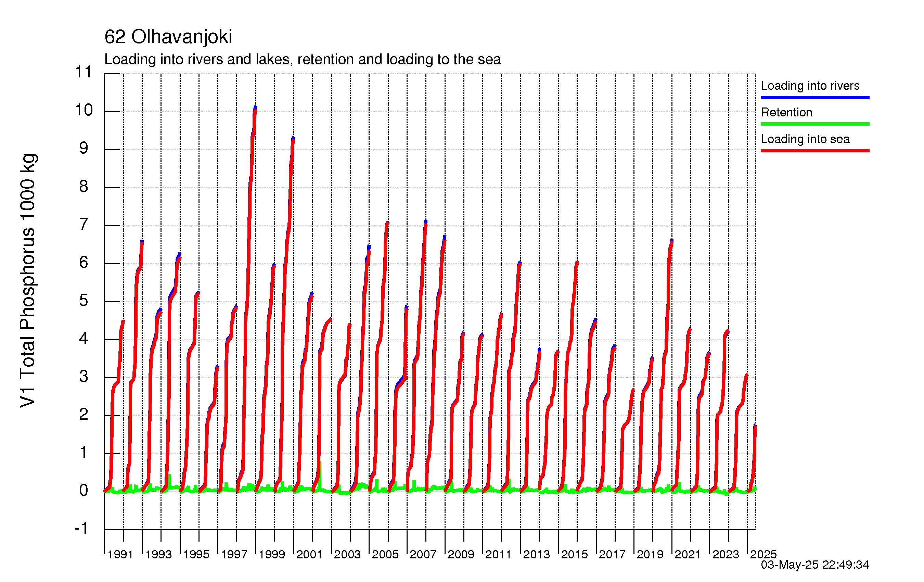Click the y-axis label 3
Screen dimensions: 924x582
coord(83,376)
